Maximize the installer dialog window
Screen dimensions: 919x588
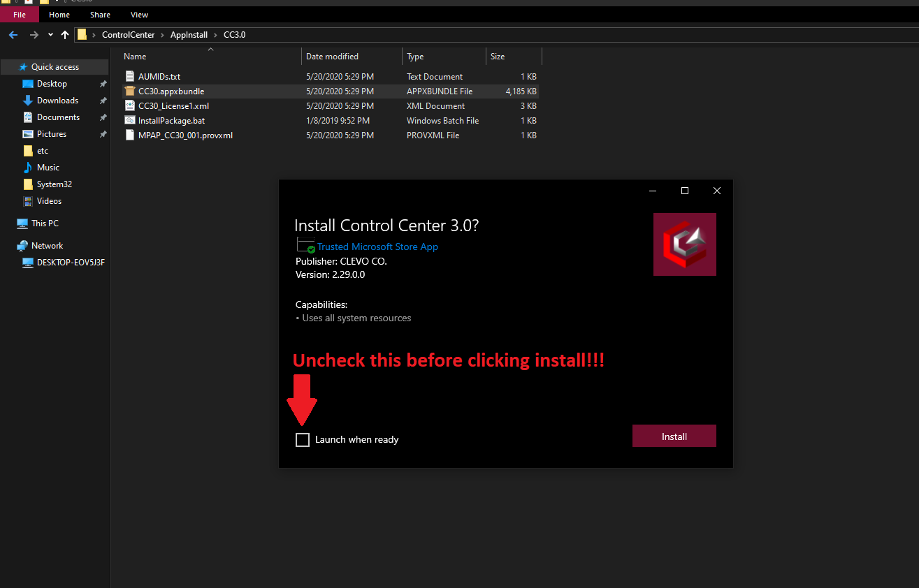click(x=685, y=191)
